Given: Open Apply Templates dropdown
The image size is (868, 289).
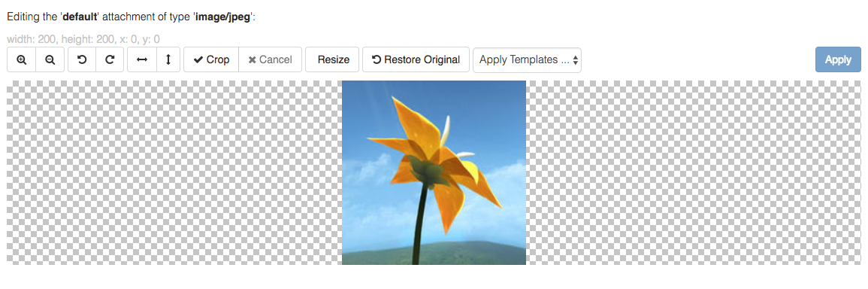Looking at the screenshot, I should point(527,60).
